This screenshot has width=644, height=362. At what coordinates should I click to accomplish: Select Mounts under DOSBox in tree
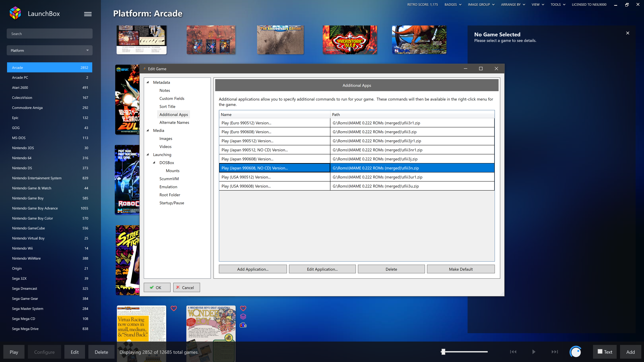point(173,171)
